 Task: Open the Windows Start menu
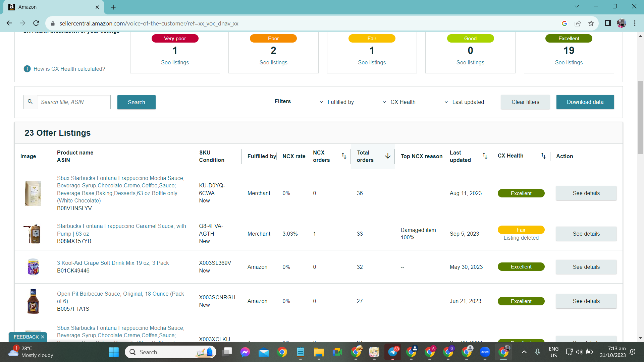point(114,352)
